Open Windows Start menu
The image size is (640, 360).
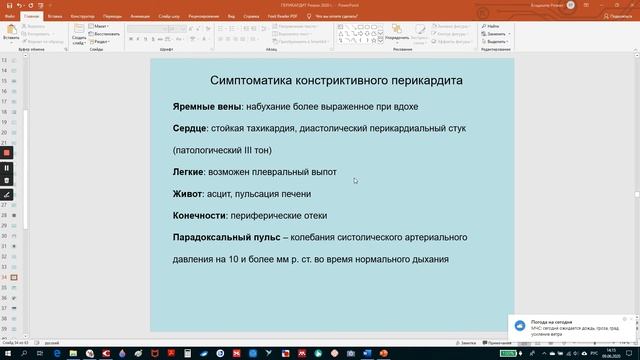tap(7, 353)
